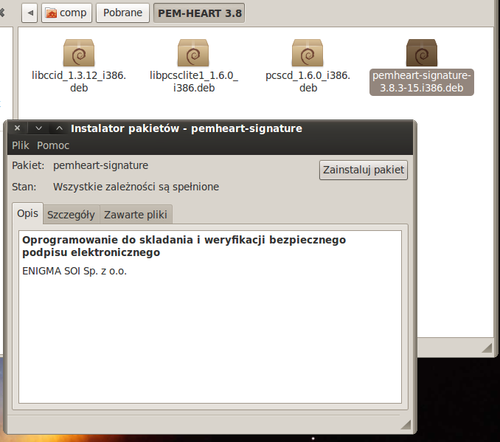Click the ENIGMA SOI Sp. z o.o. text
500x442 pixels.
coord(74,271)
